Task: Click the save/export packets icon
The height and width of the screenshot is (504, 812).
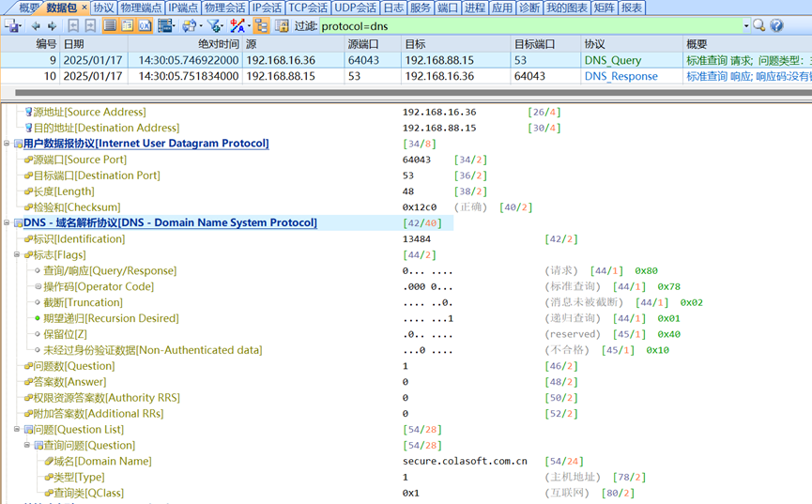Action: tap(12, 26)
